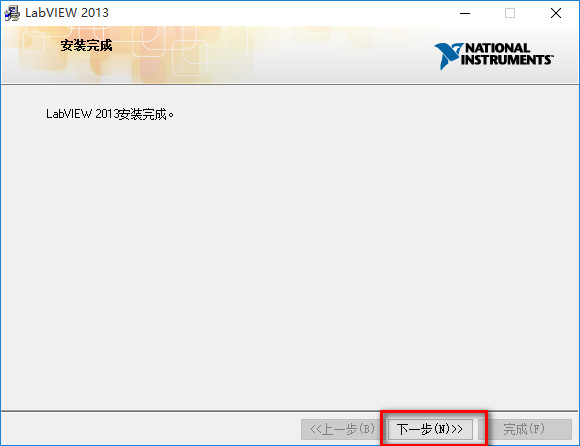Click the 安装完成 heading text
This screenshot has height=446, width=580.
coord(86,45)
